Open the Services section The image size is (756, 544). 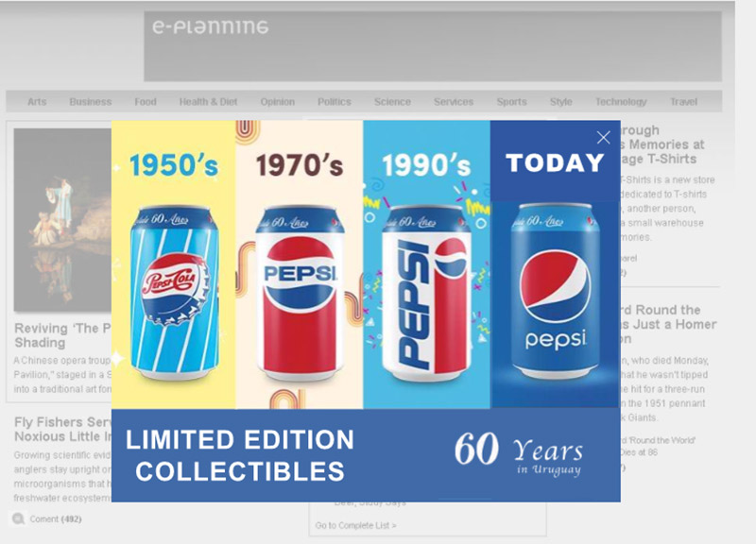454,102
